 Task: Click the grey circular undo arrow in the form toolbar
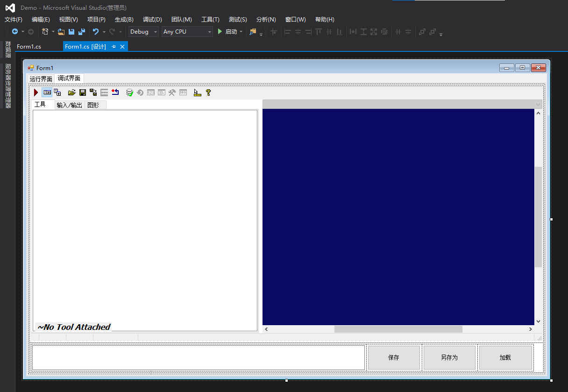pos(140,93)
